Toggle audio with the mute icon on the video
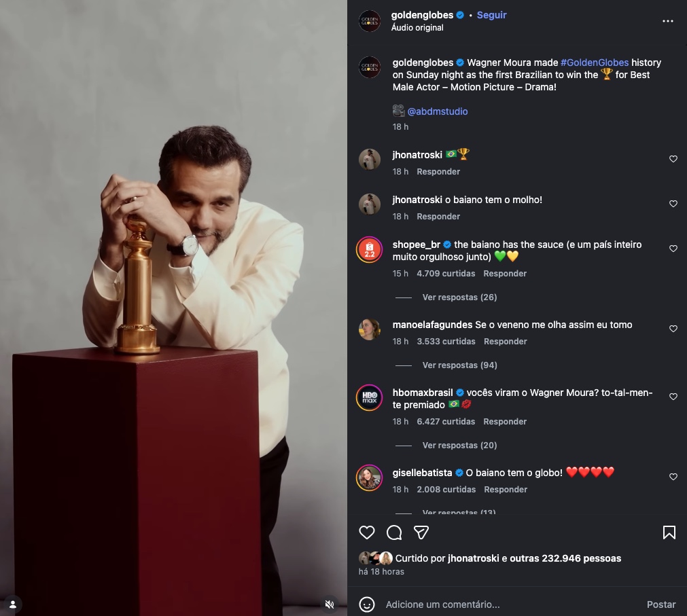Viewport: 687px width, 616px height. coord(330,604)
